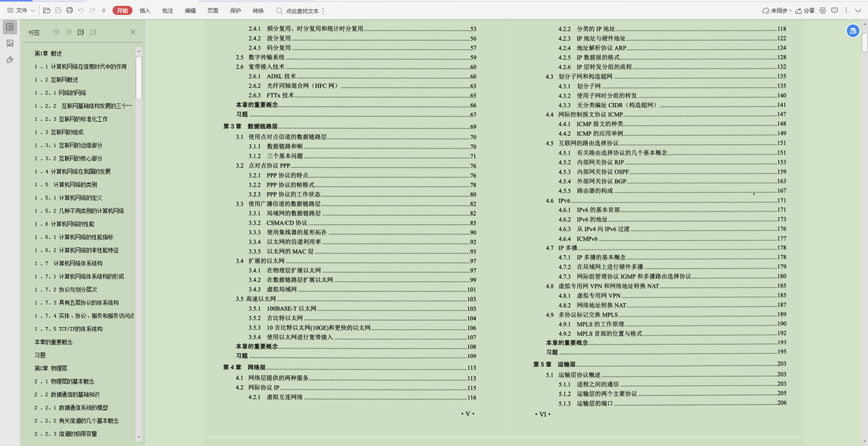
Task: Click the delete bookmark icon
Action: 92,32
